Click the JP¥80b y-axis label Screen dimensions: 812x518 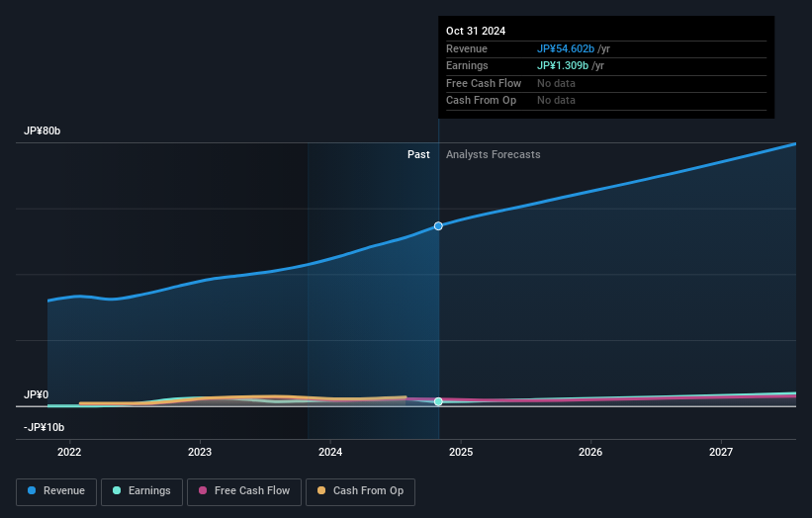[x=42, y=130]
